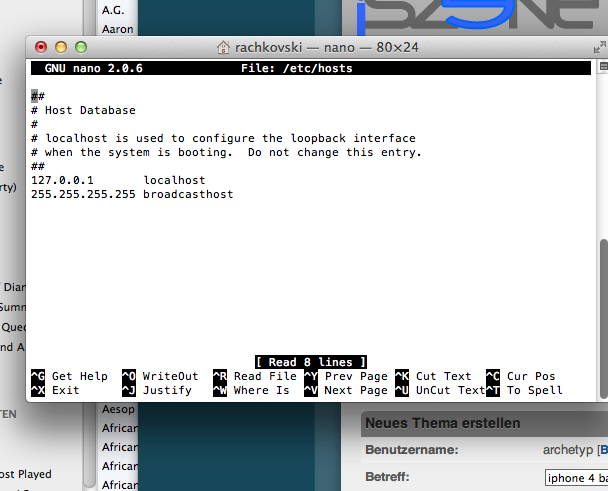The height and width of the screenshot is (491, 608).
Task: Select A.G. entry in the list
Action: (x=112, y=10)
